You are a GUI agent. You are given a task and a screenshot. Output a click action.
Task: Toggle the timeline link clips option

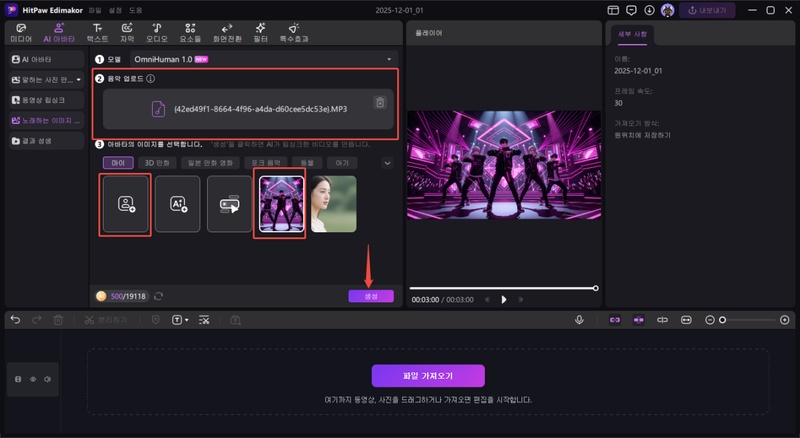615,320
